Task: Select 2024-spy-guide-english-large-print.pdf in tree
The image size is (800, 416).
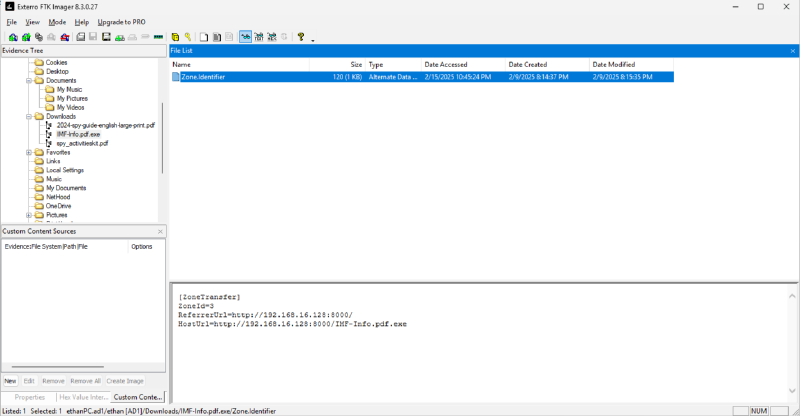Action: coord(106,125)
